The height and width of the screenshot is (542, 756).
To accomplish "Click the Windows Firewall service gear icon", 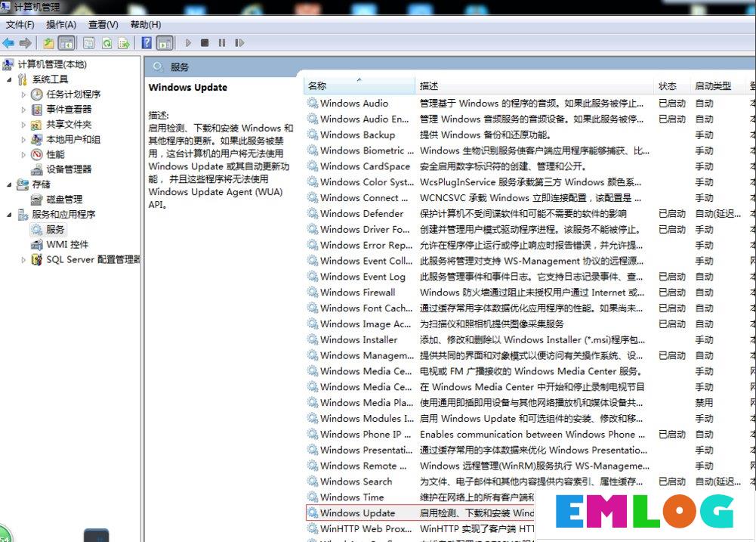I will click(313, 292).
